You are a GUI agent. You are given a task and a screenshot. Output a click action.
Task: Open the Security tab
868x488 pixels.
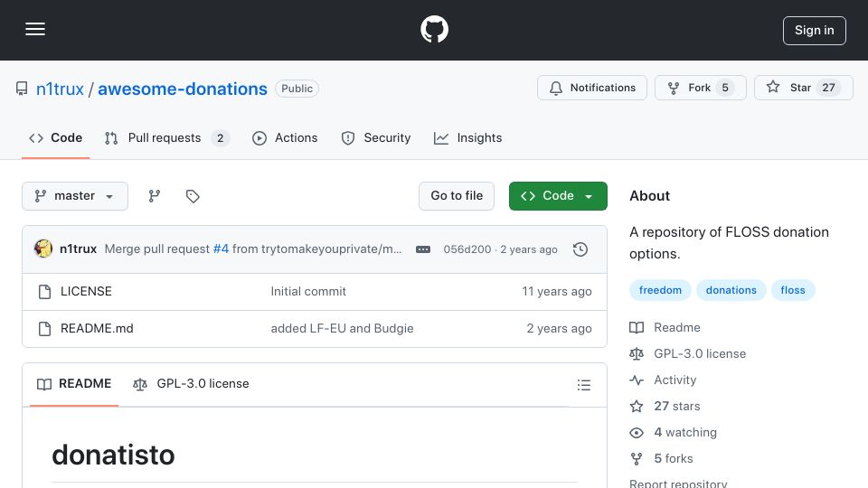click(376, 137)
